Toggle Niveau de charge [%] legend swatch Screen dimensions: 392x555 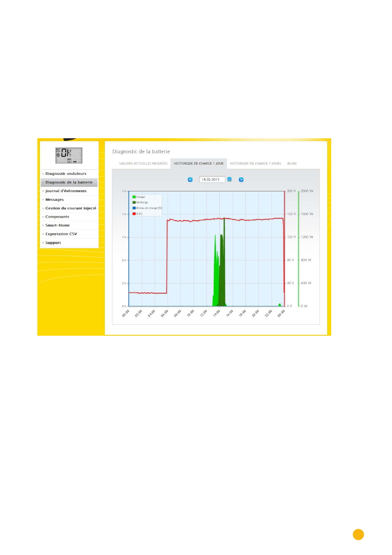[x=134, y=208]
